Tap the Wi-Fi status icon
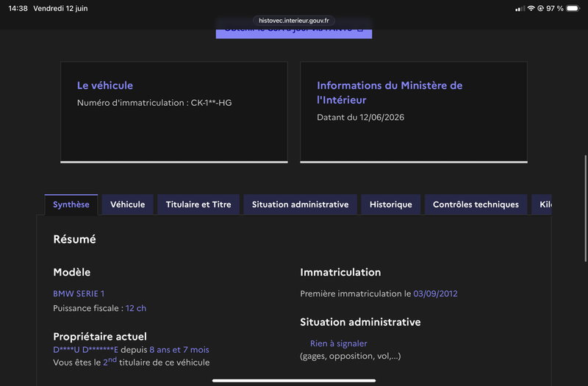 pyautogui.click(x=531, y=8)
